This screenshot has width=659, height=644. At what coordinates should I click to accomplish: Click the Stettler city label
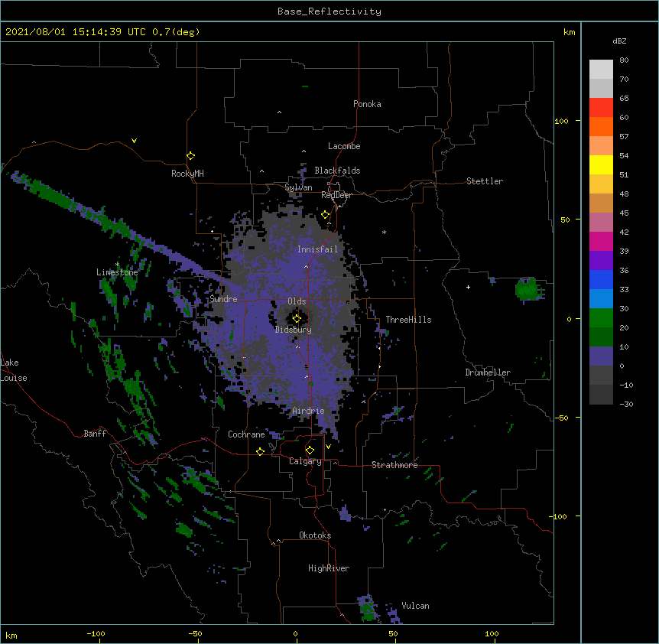point(485,181)
